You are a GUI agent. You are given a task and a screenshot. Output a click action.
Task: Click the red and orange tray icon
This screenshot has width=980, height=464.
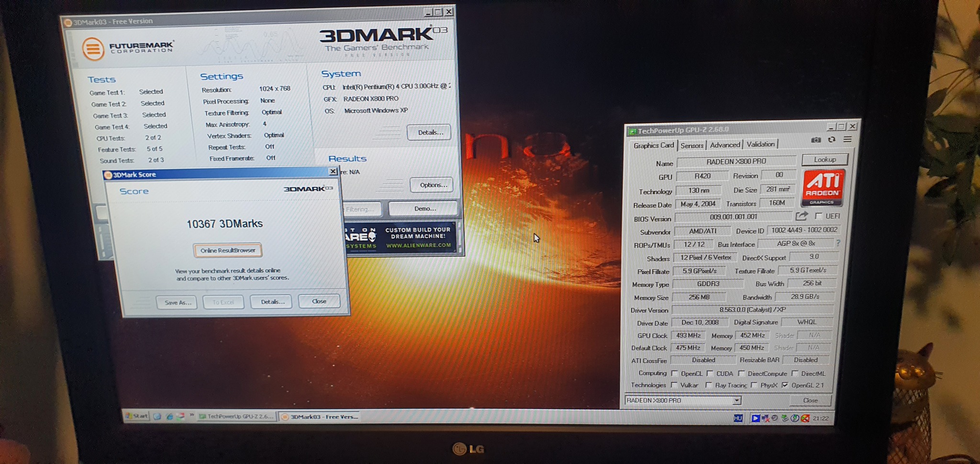point(805,418)
